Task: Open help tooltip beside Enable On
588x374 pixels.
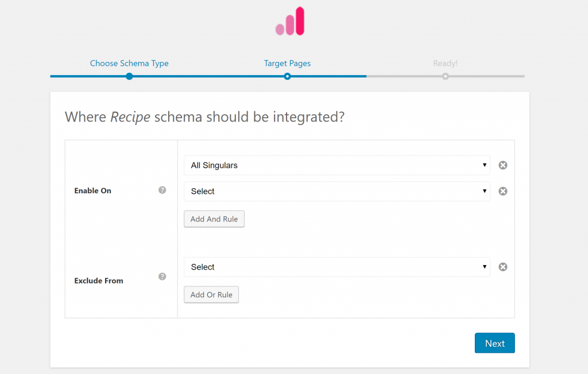Action: [162, 190]
